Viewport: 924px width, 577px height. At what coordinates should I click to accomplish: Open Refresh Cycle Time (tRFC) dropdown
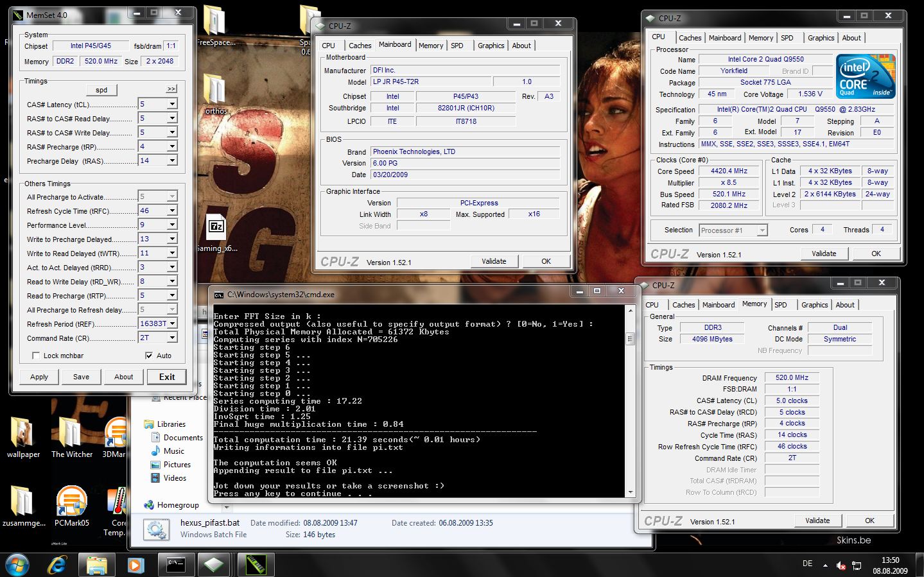[x=172, y=211]
